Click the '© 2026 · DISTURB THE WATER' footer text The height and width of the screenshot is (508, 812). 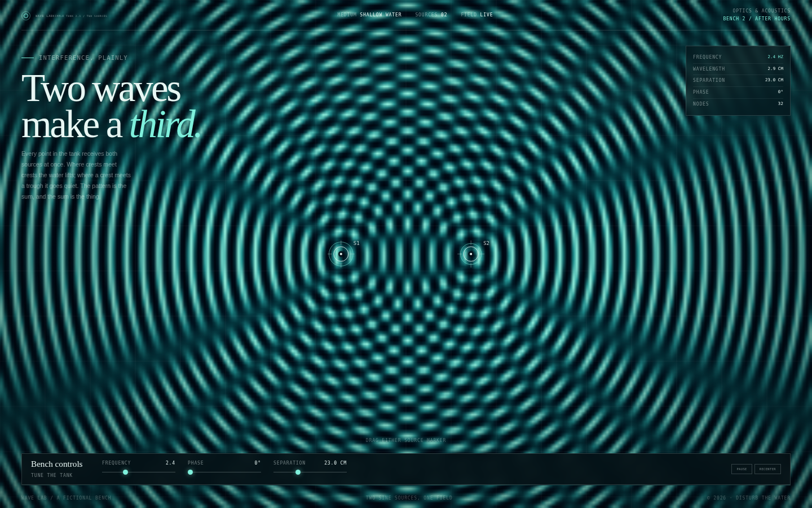click(x=749, y=498)
